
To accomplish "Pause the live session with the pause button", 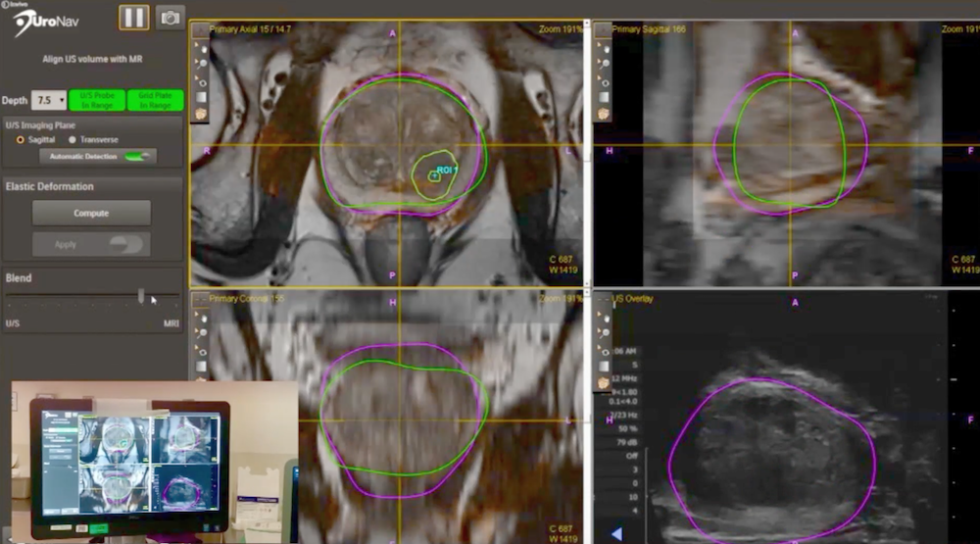I will pyautogui.click(x=133, y=17).
